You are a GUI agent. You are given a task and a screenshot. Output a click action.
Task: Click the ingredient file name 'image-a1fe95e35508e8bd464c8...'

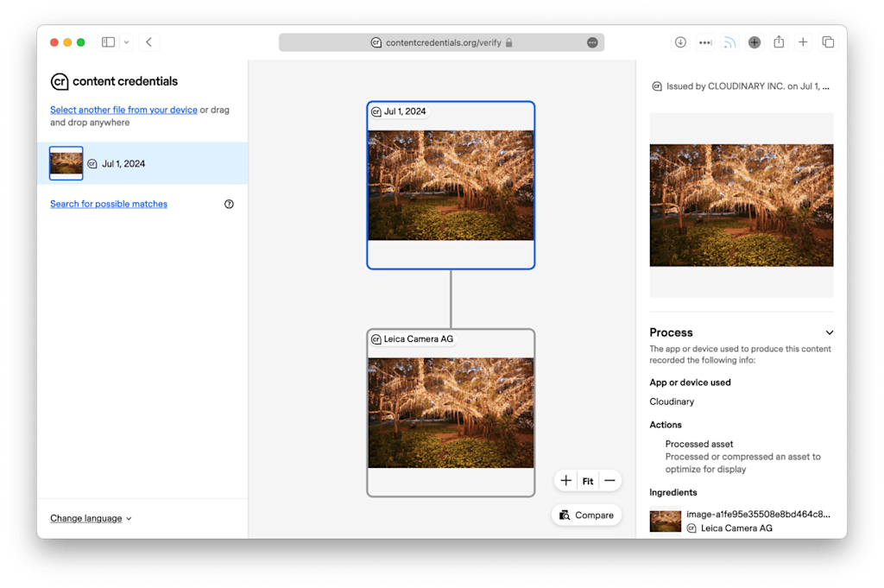tap(758, 514)
